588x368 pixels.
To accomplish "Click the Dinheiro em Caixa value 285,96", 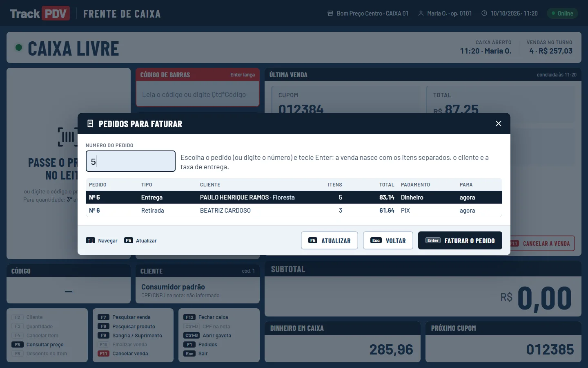I will (391, 350).
